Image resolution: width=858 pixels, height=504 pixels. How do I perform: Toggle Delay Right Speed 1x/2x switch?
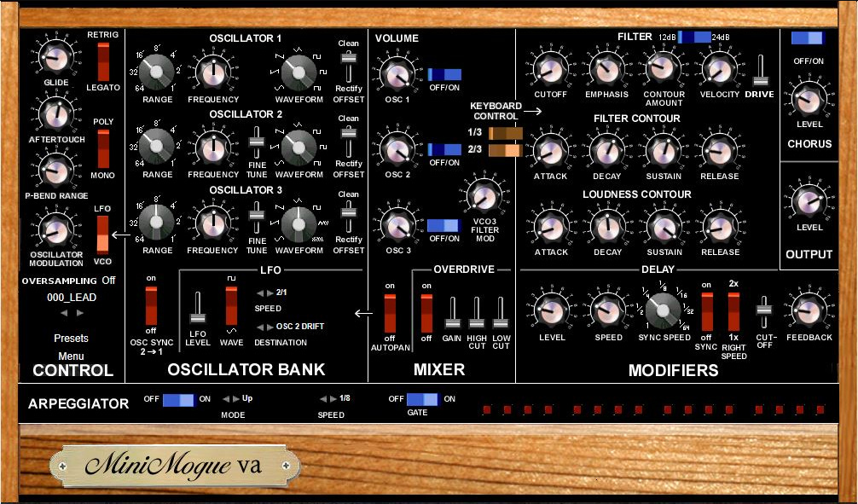tap(733, 312)
